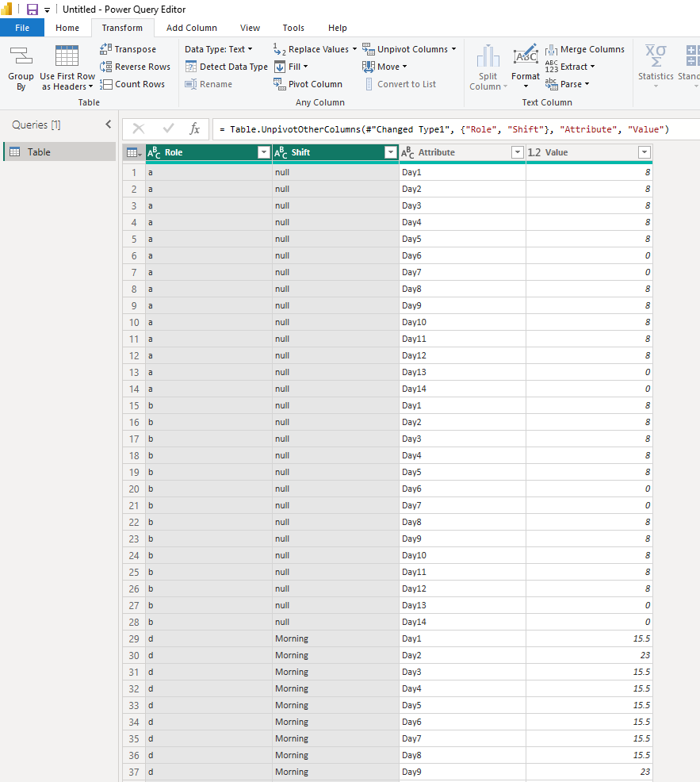Click the table corner menu icon

[134, 152]
